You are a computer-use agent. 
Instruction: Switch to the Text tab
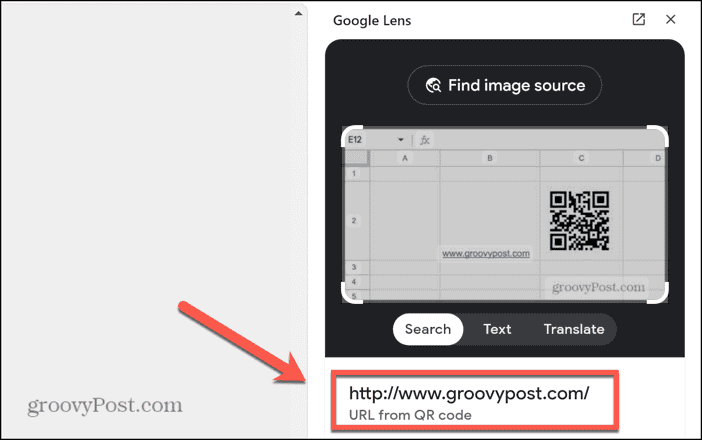pyautogui.click(x=497, y=329)
